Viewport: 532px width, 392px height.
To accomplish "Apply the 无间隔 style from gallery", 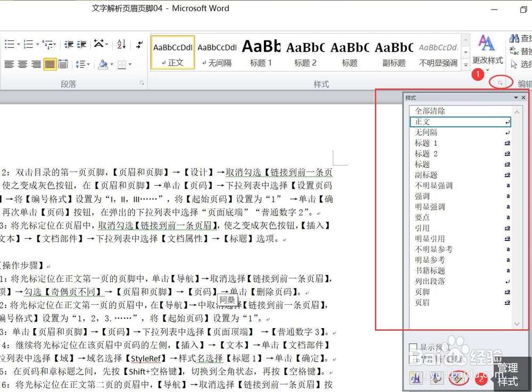I will [x=217, y=53].
